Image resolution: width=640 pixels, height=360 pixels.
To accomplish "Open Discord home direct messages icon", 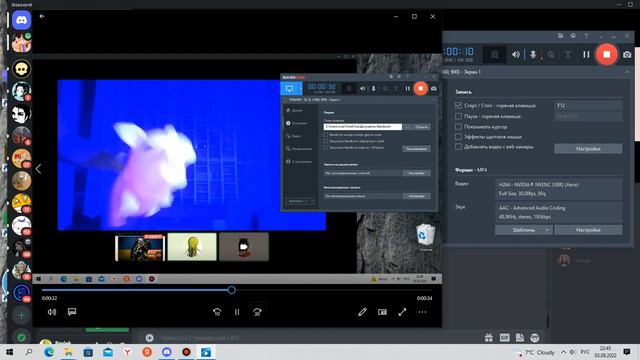I will tap(21, 20).
